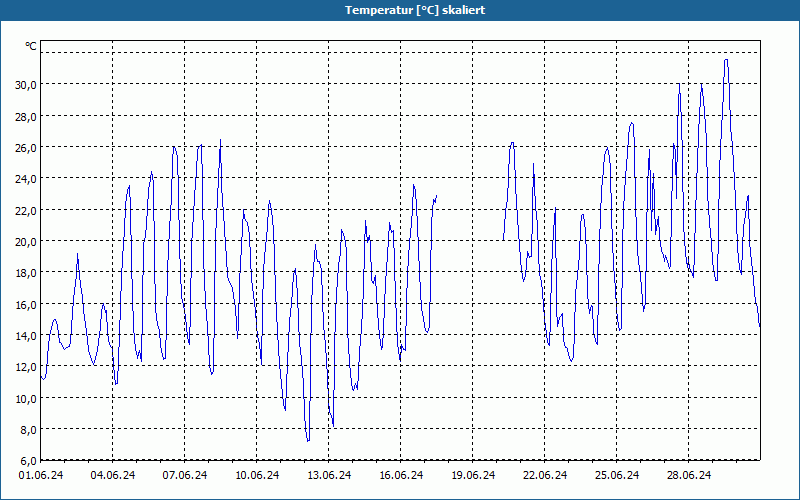The height and width of the screenshot is (500, 800).
Task: Click the 07.06.24 date label
Action: [x=185, y=476]
